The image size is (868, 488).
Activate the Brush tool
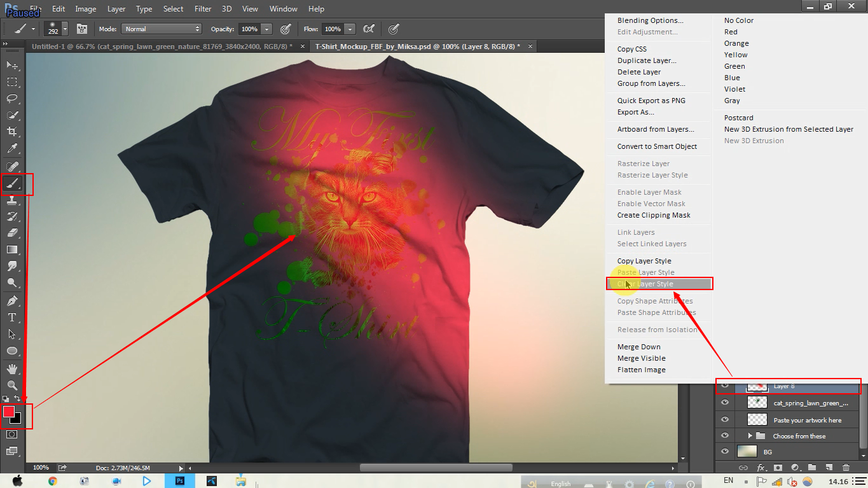click(x=11, y=184)
